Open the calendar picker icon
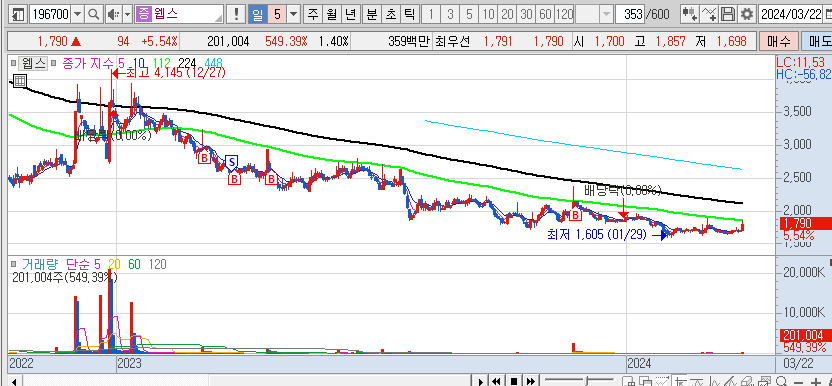The image size is (832, 386). click(x=828, y=14)
